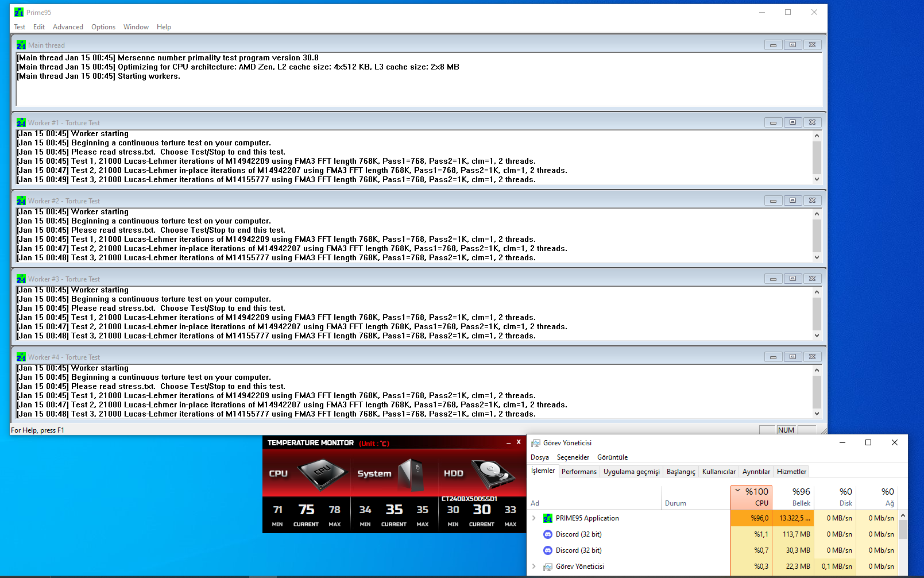924x578 pixels.
Task: Expand the Görev Yöneticisi process row
Action: (x=534, y=567)
